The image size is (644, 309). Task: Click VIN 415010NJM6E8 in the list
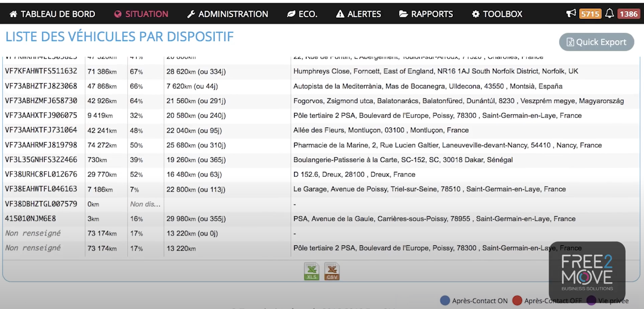point(30,219)
